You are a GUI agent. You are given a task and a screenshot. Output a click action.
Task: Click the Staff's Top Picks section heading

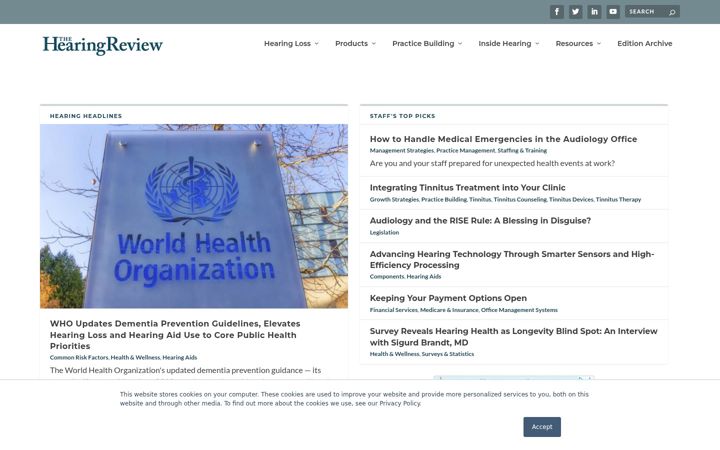pyautogui.click(x=402, y=116)
